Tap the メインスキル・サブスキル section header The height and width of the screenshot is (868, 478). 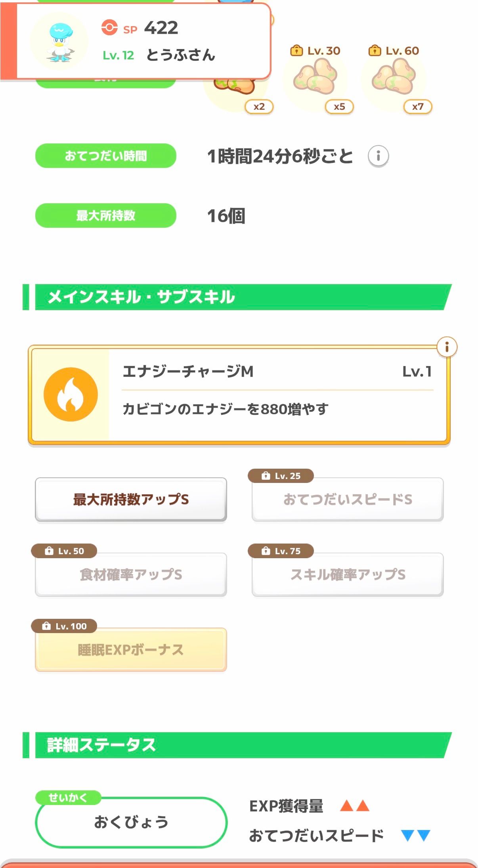[x=238, y=297]
